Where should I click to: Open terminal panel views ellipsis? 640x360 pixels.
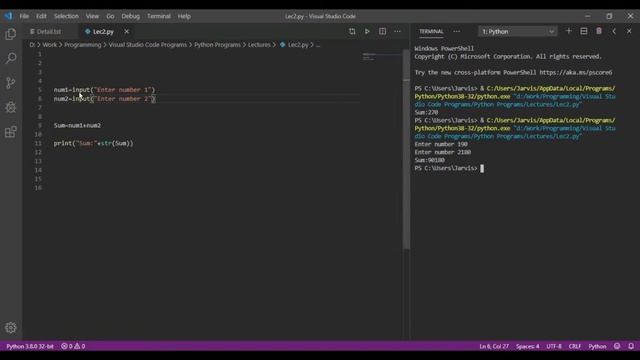pos(456,31)
